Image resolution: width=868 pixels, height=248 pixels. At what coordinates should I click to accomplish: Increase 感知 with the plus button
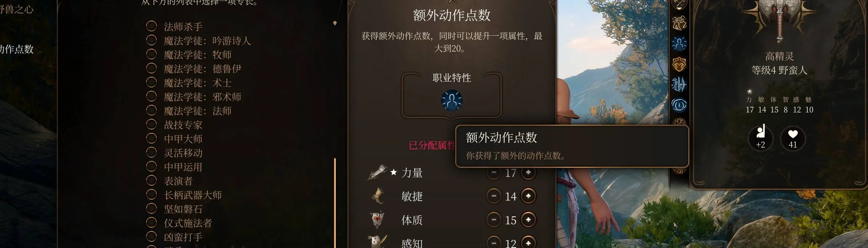point(528,243)
